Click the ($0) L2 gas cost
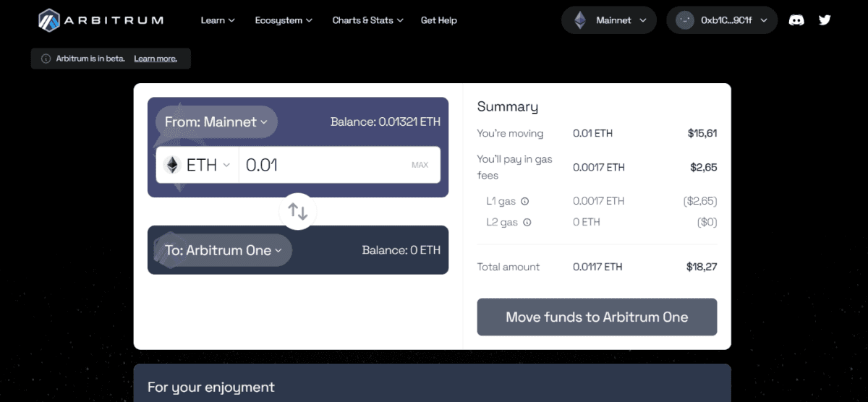 pos(707,222)
